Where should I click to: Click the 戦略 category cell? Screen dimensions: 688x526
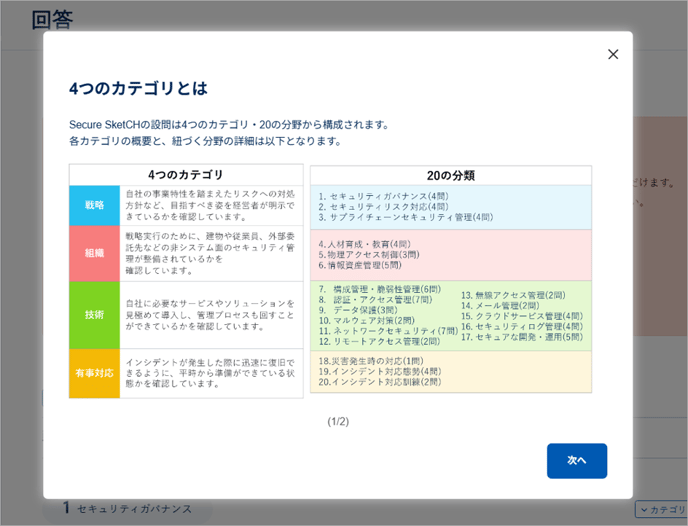coord(94,205)
